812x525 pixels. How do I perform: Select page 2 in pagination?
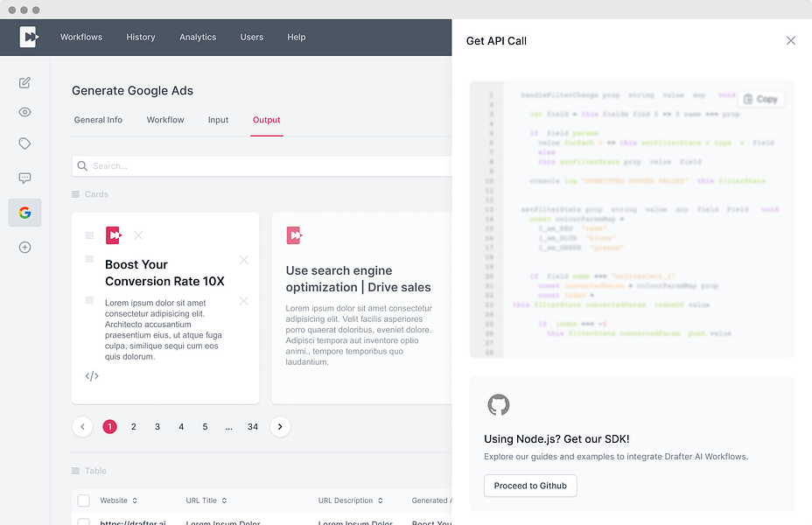point(134,427)
